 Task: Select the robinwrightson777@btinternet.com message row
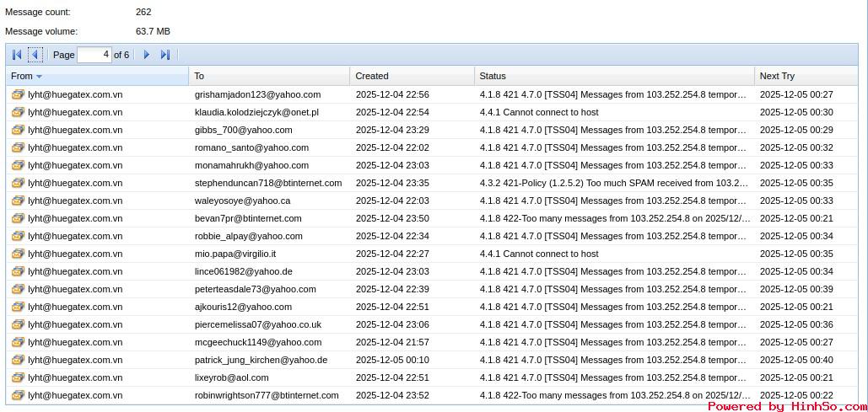[x=267, y=395]
